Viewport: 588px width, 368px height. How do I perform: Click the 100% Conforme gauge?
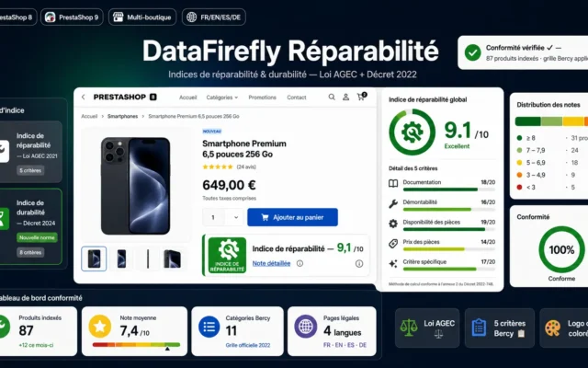(561, 249)
